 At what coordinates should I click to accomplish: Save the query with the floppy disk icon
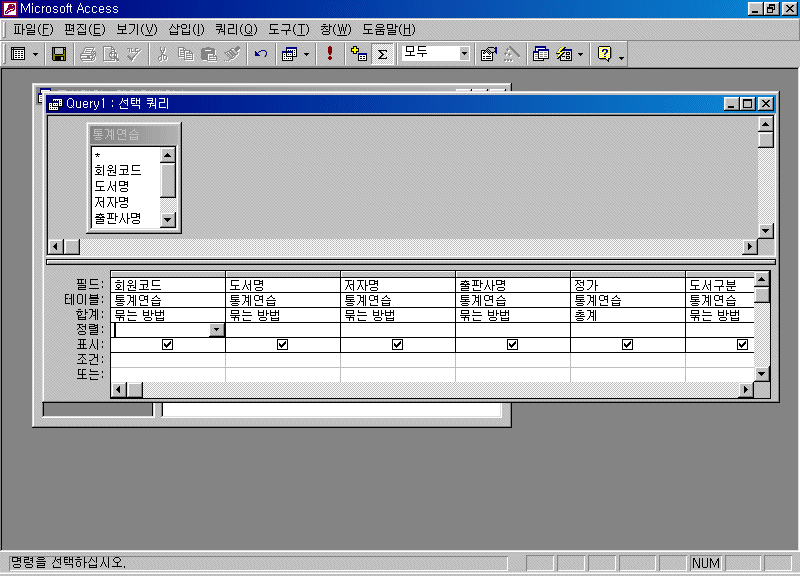[59, 54]
